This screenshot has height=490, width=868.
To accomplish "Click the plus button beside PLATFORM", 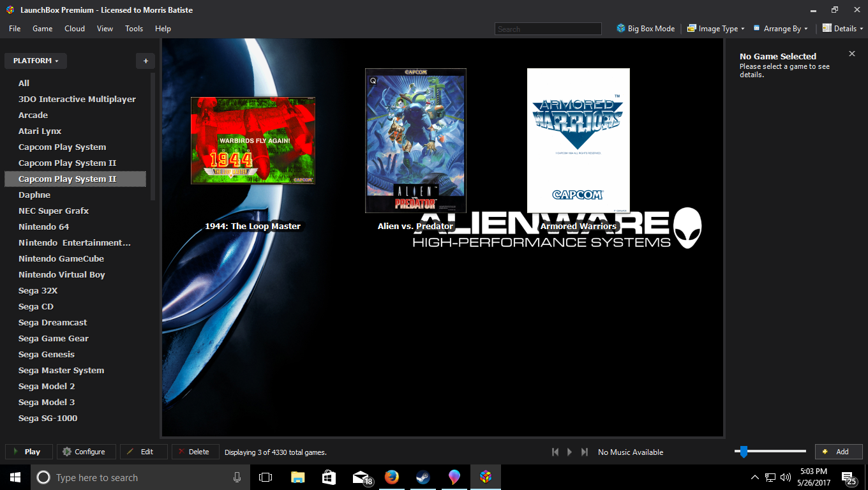I will pyautogui.click(x=146, y=61).
